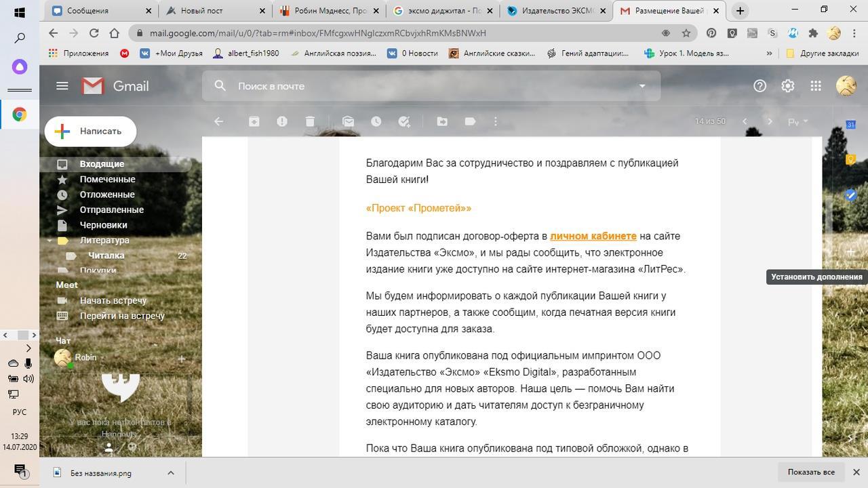
Task: Collapse the Литература label folder
Action: click(50, 241)
